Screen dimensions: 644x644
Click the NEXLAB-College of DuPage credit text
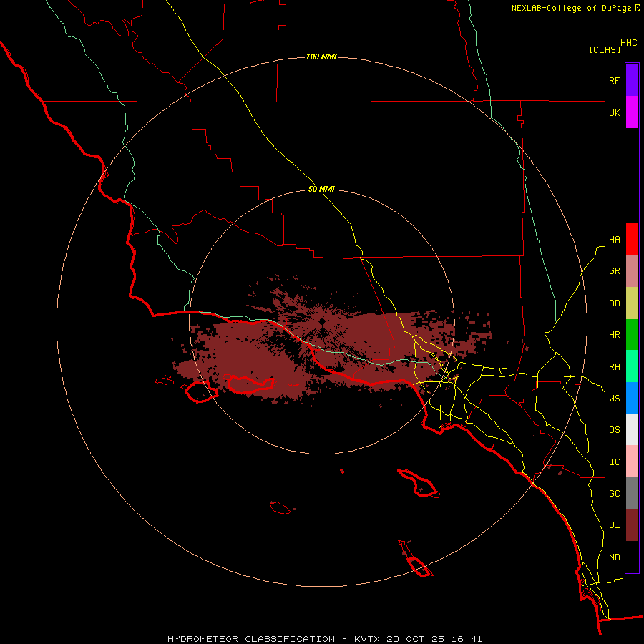[x=571, y=8]
